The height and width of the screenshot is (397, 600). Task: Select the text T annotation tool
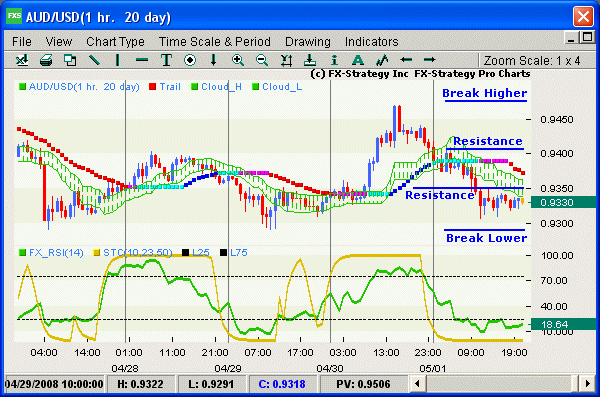[x=166, y=60]
